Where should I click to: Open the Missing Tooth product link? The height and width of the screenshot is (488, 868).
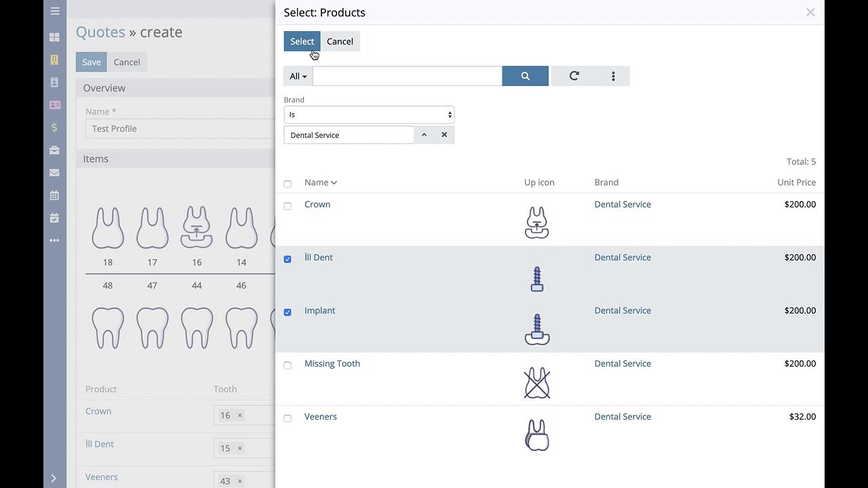coord(332,363)
